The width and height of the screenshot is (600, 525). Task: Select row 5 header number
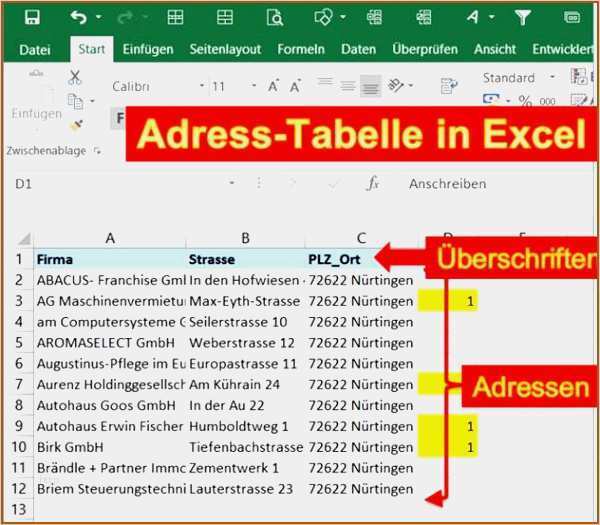tap(18, 342)
